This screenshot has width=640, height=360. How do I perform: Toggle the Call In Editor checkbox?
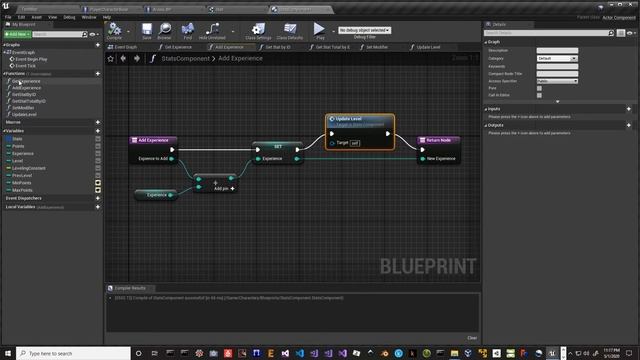click(x=539, y=95)
